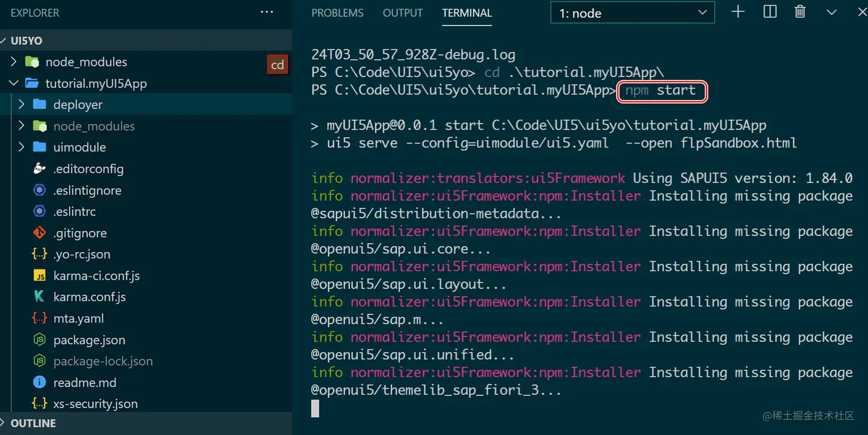Click the "@openui5/sap.m..." terminal line
The image size is (868, 435).
click(378, 319)
